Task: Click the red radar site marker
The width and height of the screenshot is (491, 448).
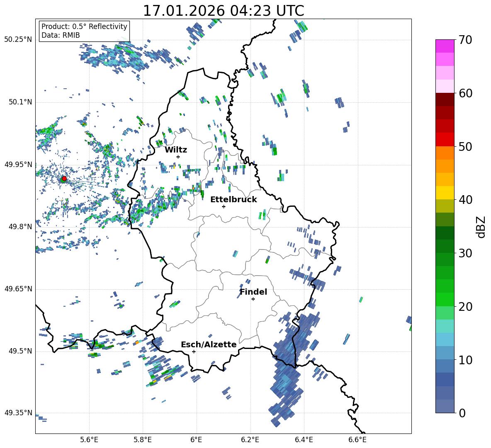Action: 64,179
